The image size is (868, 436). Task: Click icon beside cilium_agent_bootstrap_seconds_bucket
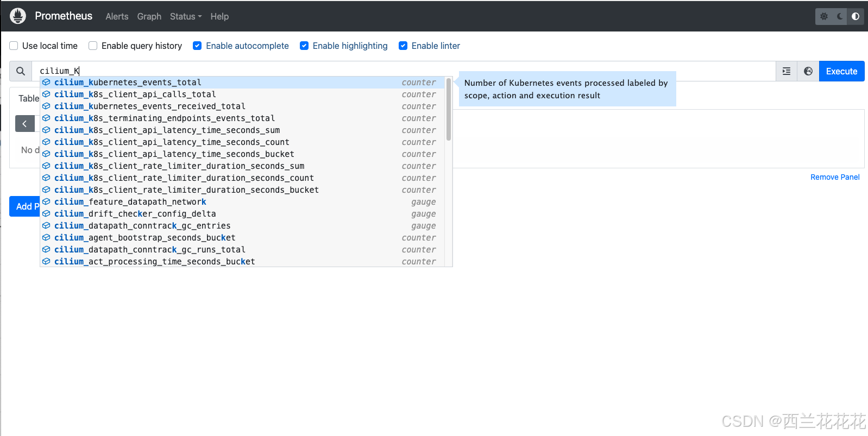[x=47, y=238]
